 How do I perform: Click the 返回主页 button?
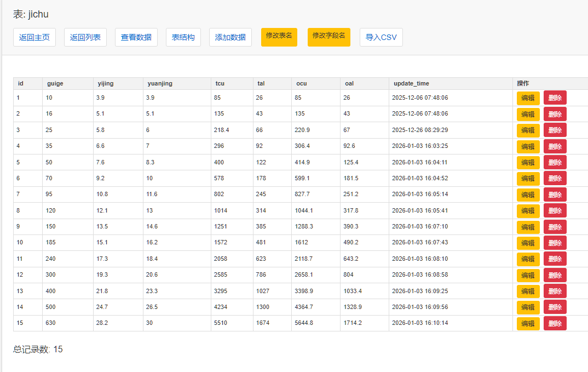34,37
